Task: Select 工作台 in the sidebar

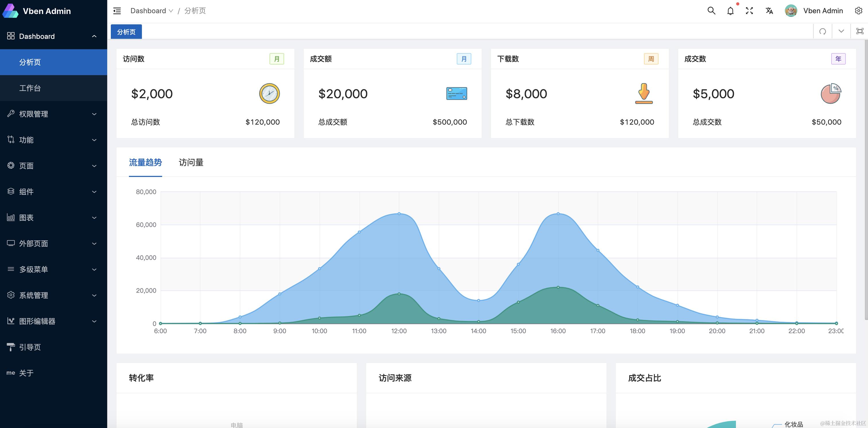Action: pos(30,88)
